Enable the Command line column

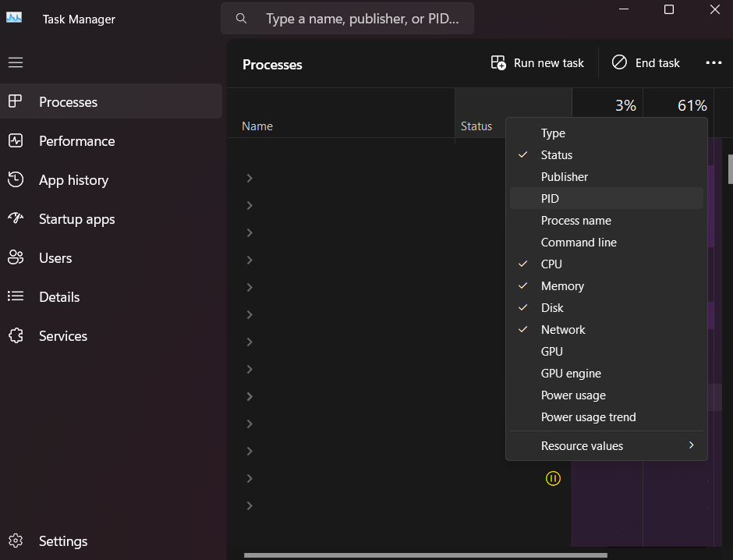(x=607, y=242)
